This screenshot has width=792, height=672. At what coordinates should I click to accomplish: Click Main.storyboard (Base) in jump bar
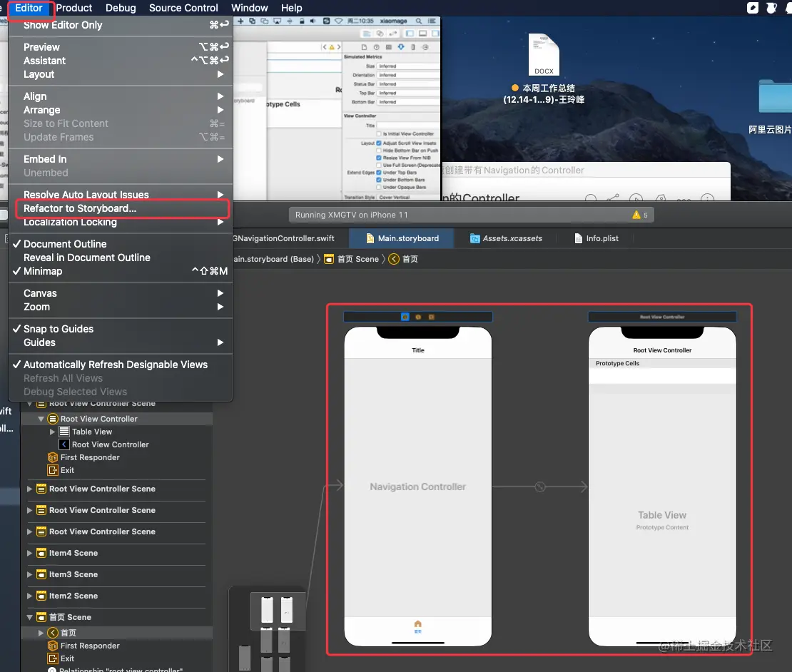tap(273, 259)
